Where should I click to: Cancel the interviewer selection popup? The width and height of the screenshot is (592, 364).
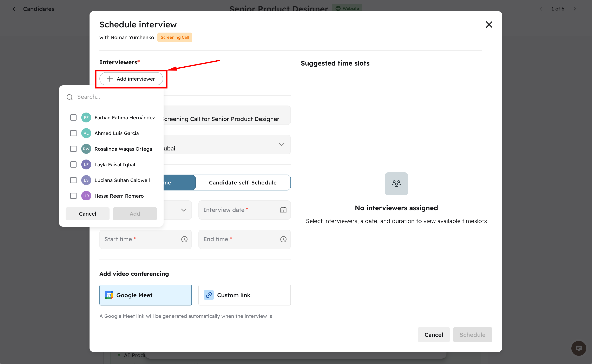coord(87,214)
